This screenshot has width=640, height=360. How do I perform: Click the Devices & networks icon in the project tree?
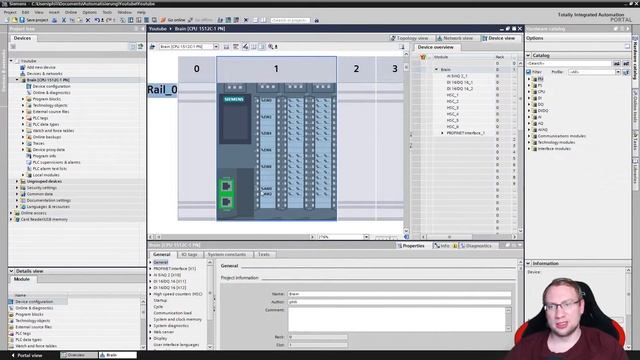22,73
